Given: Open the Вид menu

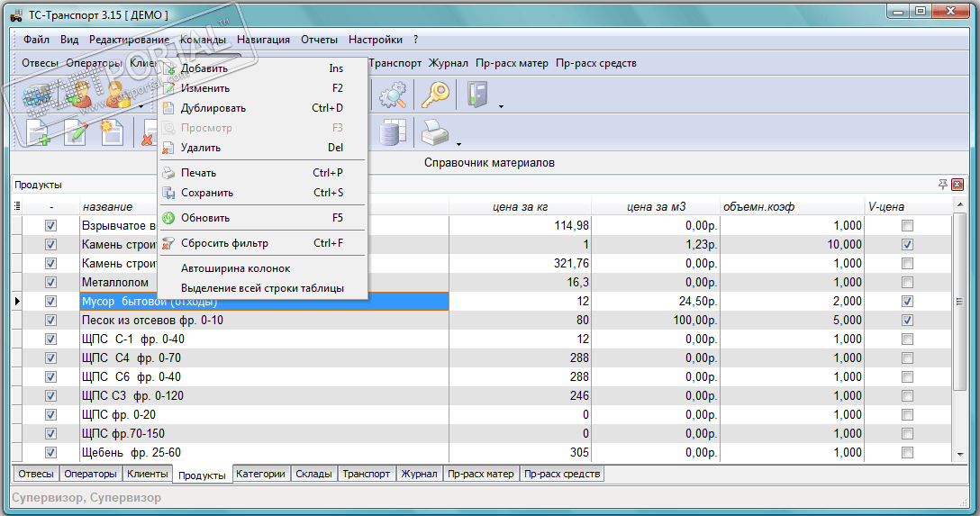Looking at the screenshot, I should tap(69, 40).
